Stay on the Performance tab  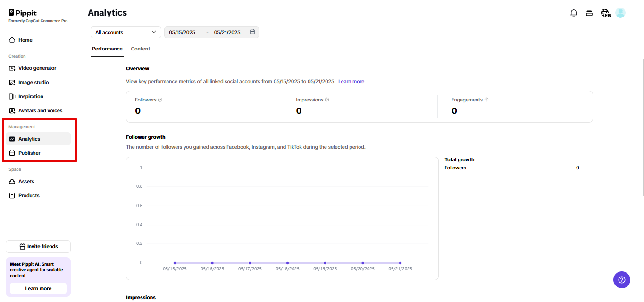click(x=107, y=49)
